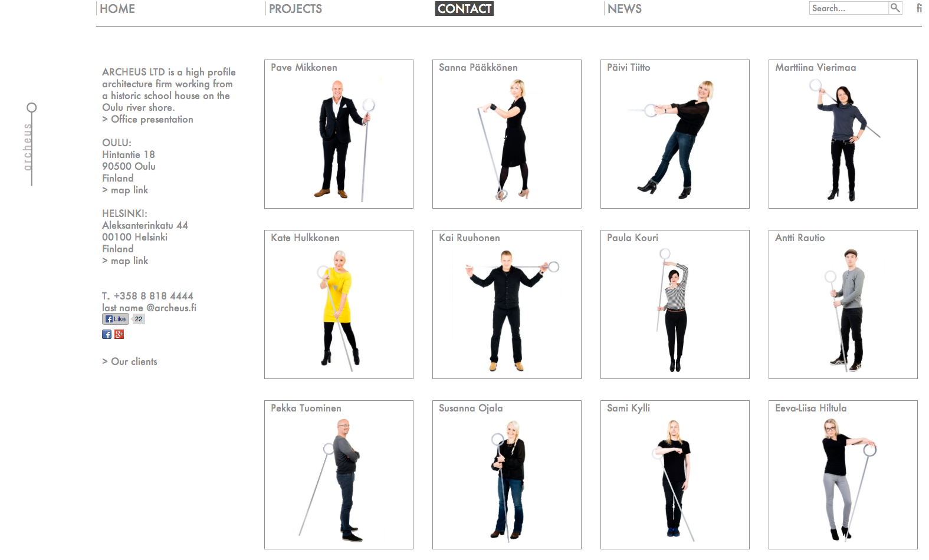
Task: Open the Google Plus icon
Action: [x=119, y=334]
